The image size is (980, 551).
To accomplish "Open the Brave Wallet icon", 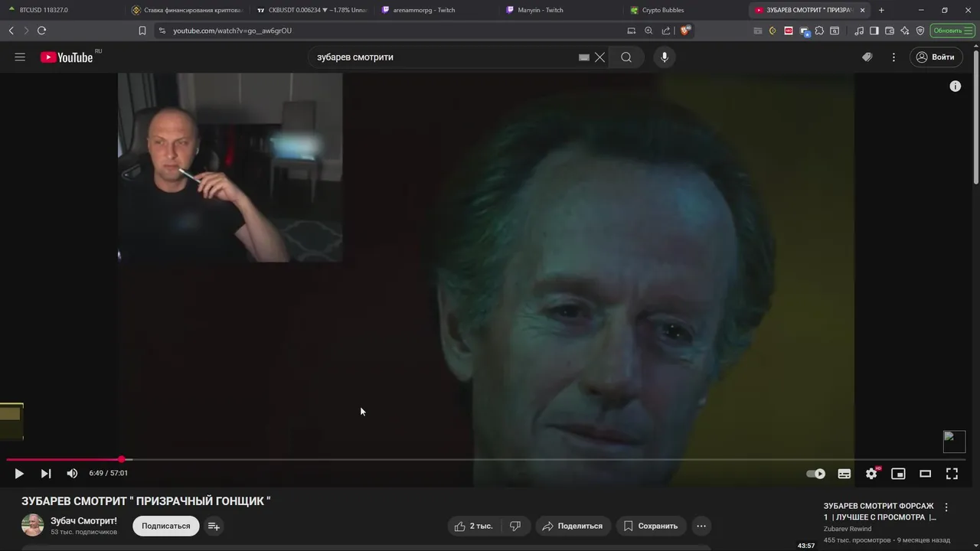I will [x=890, y=31].
